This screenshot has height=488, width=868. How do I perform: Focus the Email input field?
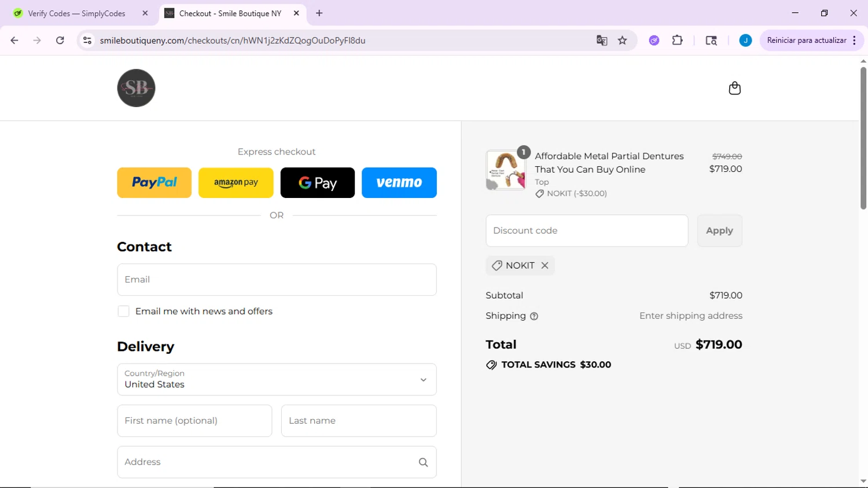click(x=277, y=280)
